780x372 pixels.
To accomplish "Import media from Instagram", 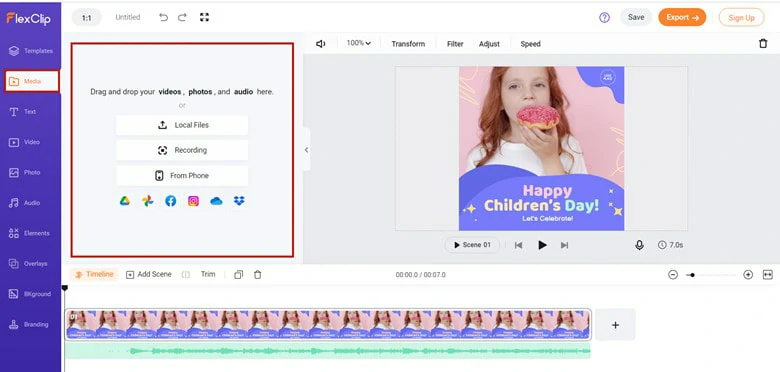I will click(194, 201).
